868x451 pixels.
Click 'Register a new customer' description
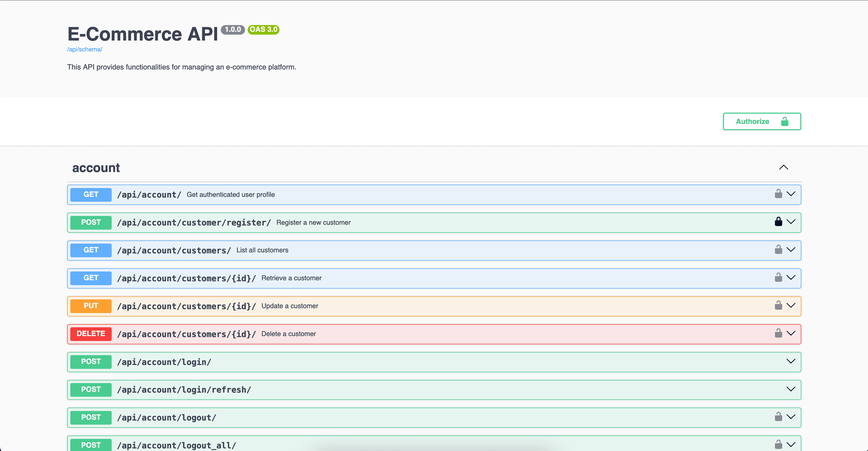pyautogui.click(x=313, y=223)
